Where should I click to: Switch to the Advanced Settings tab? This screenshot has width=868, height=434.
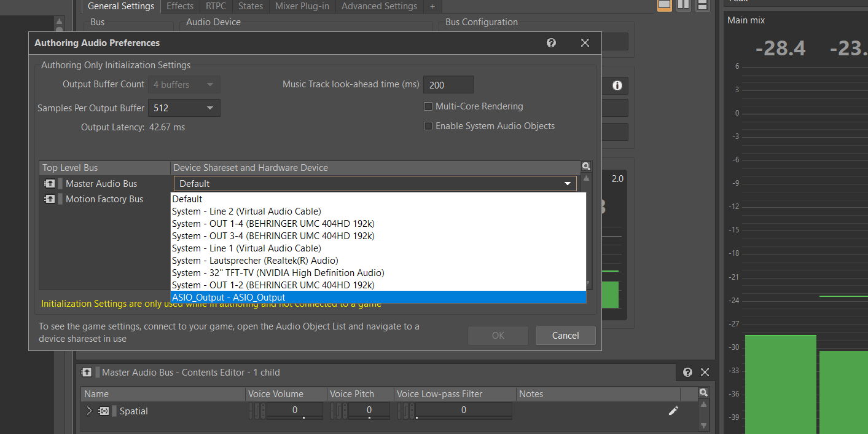[x=378, y=6]
